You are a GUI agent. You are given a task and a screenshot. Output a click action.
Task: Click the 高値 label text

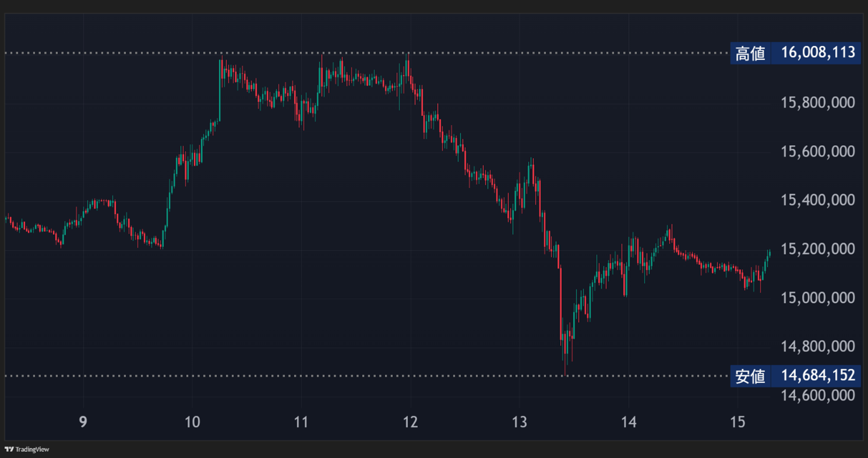pos(750,53)
